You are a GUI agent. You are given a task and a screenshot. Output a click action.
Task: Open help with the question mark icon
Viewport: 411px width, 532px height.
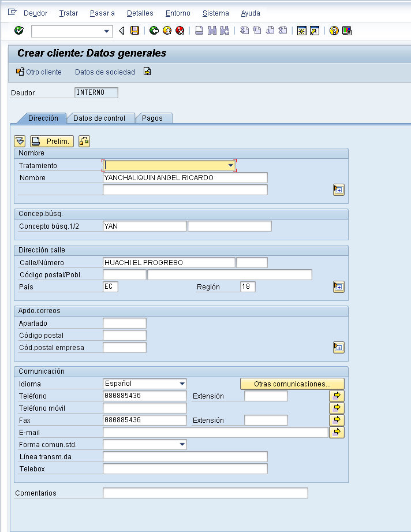pyautogui.click(x=334, y=31)
